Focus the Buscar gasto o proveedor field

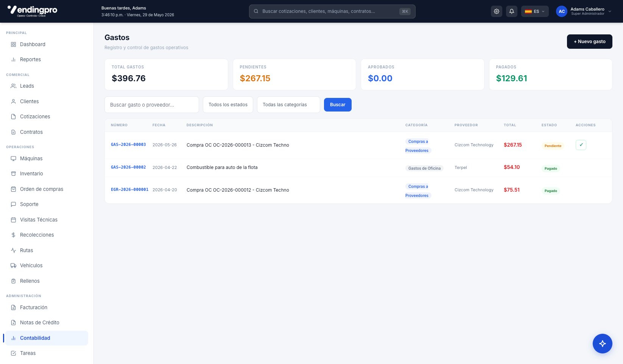pos(152,105)
